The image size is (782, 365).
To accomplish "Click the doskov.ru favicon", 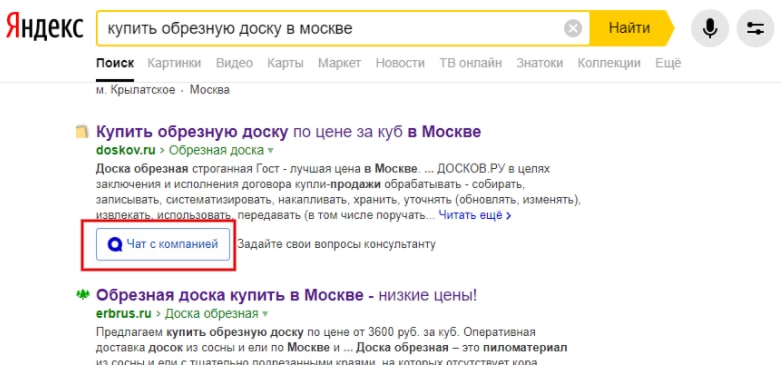I will point(81,132).
